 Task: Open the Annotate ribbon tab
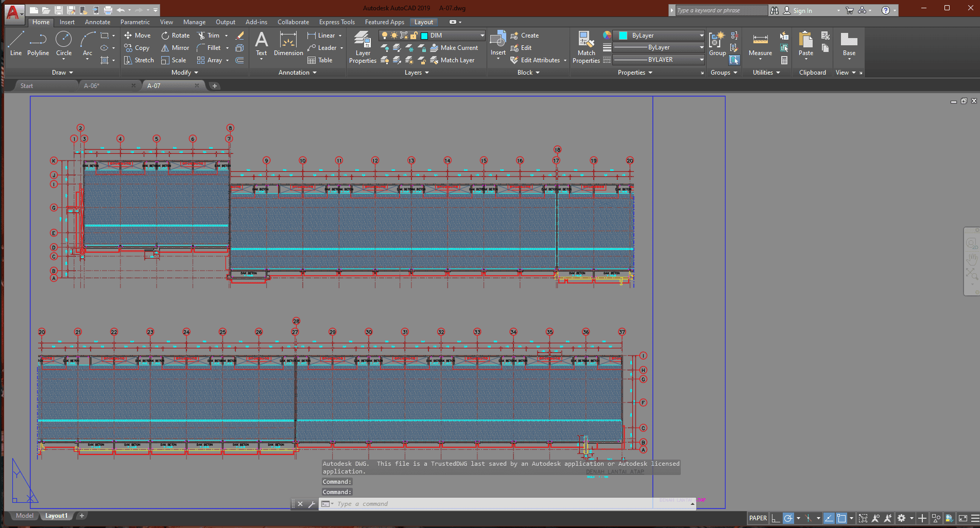pos(97,22)
